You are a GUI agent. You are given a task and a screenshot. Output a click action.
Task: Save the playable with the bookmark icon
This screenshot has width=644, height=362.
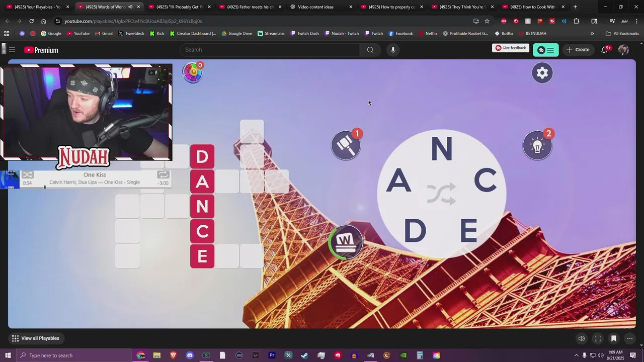tap(614, 338)
